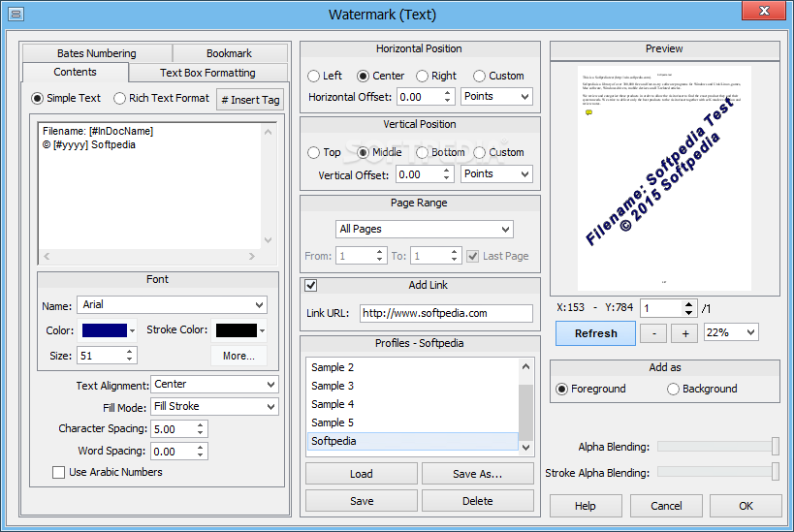Click the Link URL input field
Image resolution: width=794 pixels, height=532 pixels.
coord(446,313)
